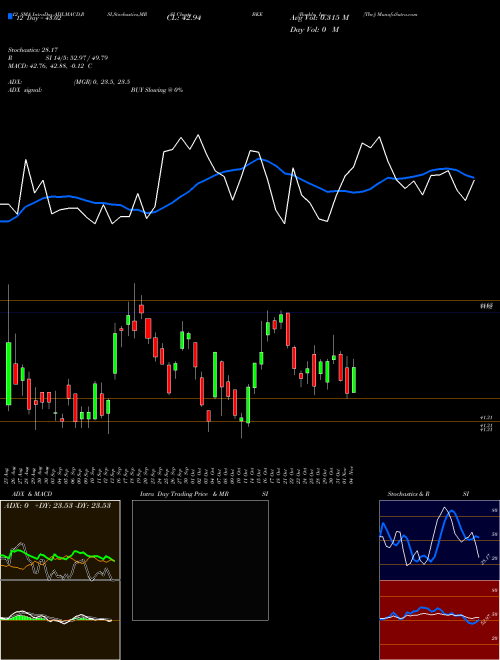500x660 pixels.
Task: Click the 'MACD: 42.76, 42.88, -0.12 C' line
Action: [x=50, y=66]
